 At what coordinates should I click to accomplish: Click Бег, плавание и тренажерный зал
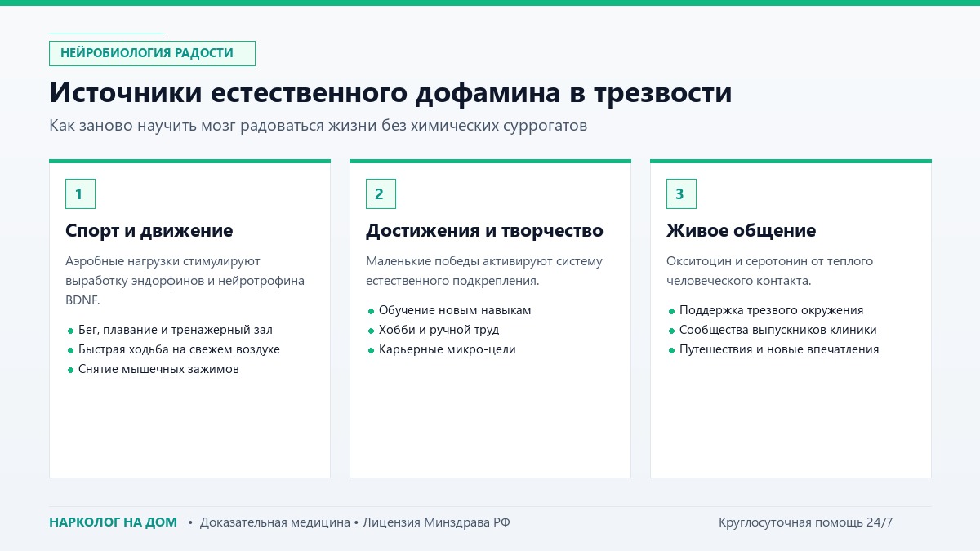click(x=176, y=330)
